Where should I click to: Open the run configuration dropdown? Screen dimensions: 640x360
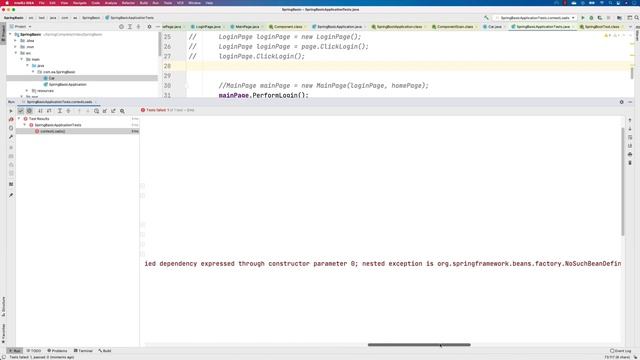(535, 18)
